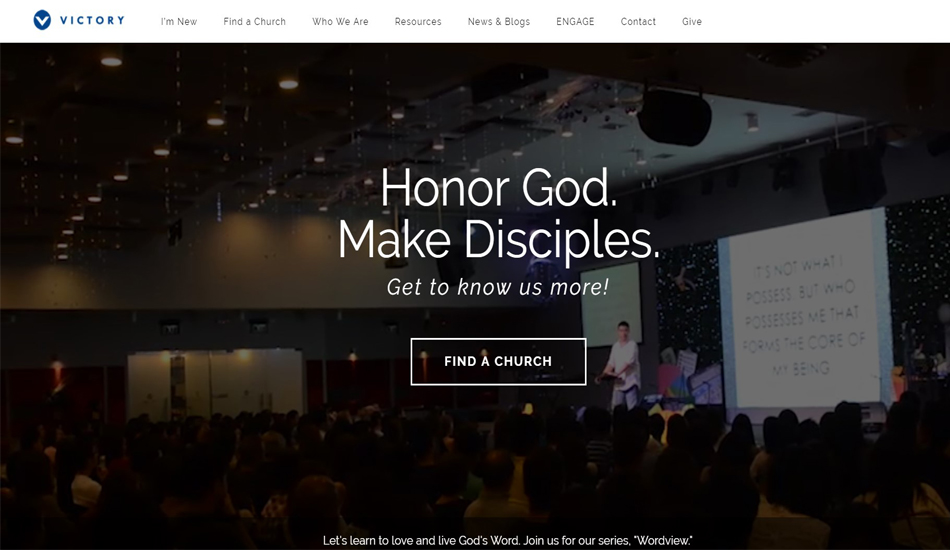This screenshot has width=950, height=550.
Task: Click the hanging black ceiling loudspeaker
Action: point(674,116)
